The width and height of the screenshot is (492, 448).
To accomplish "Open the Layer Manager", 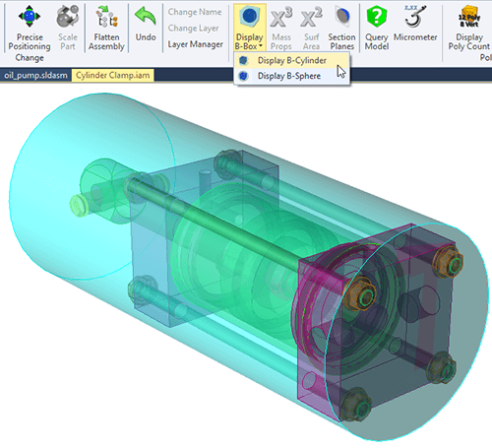I will click(196, 44).
